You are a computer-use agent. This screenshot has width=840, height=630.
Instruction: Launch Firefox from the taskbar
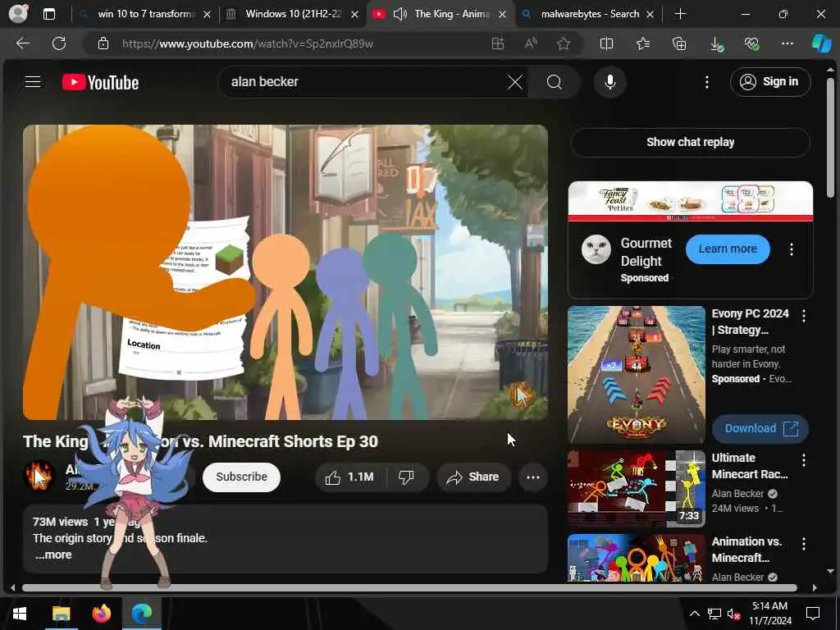coord(101,614)
